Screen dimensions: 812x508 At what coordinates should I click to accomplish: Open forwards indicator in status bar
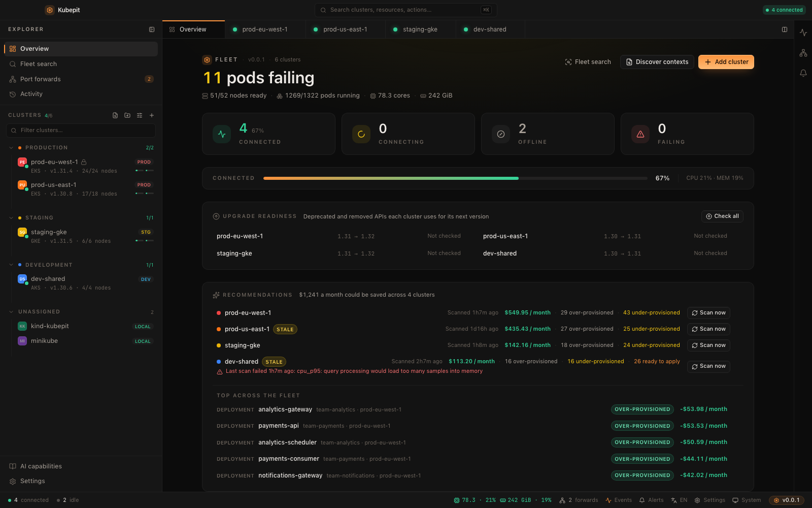[x=579, y=500]
